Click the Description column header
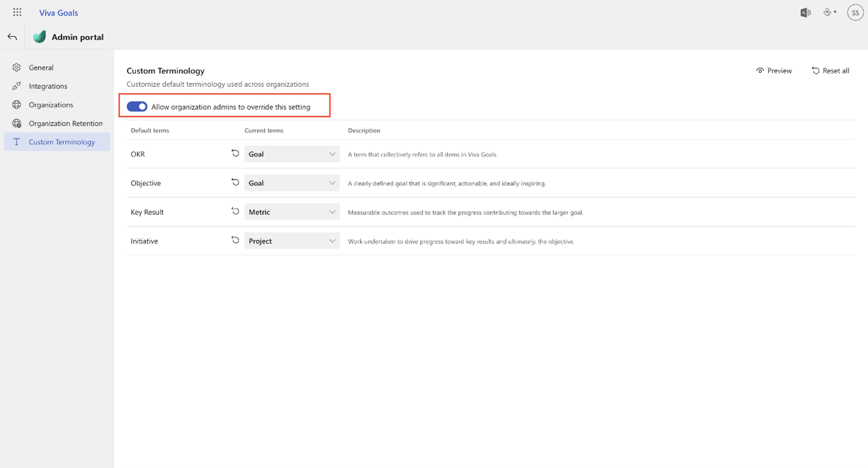 [364, 131]
